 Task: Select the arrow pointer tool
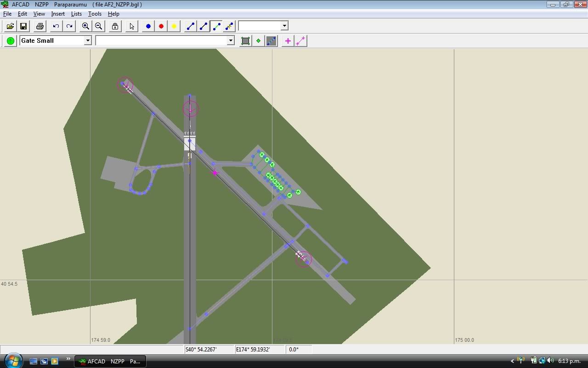[132, 26]
